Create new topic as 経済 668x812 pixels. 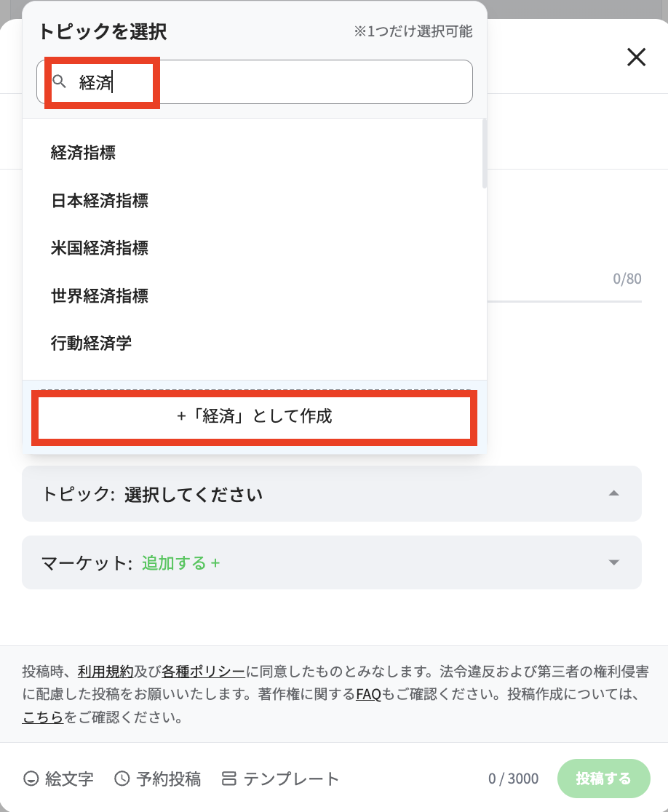[253, 418]
